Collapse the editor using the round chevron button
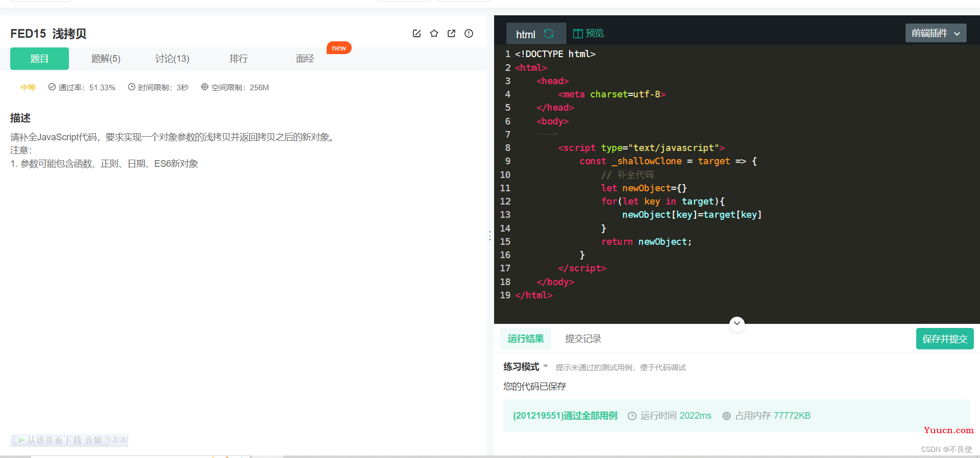 (x=737, y=323)
